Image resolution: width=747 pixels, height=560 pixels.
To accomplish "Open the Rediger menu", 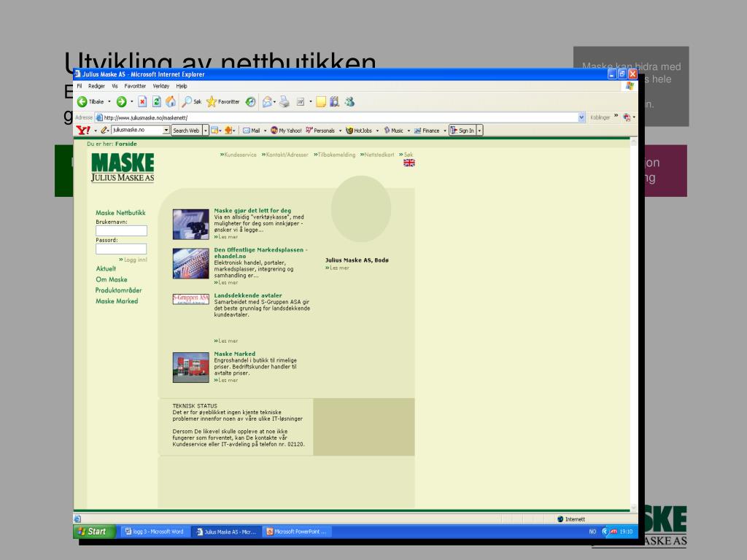I will [x=96, y=86].
